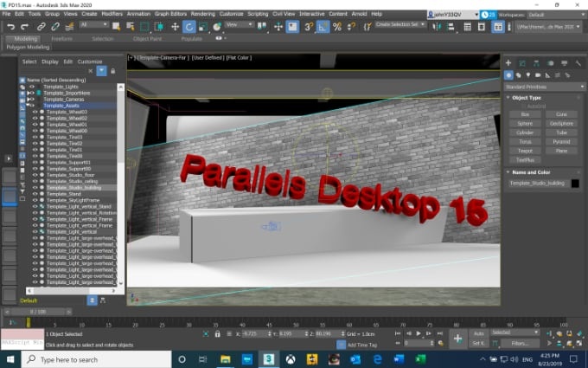Choose the Rectangular Selection Region icon
The width and height of the screenshot is (588, 368).
(x=144, y=27)
